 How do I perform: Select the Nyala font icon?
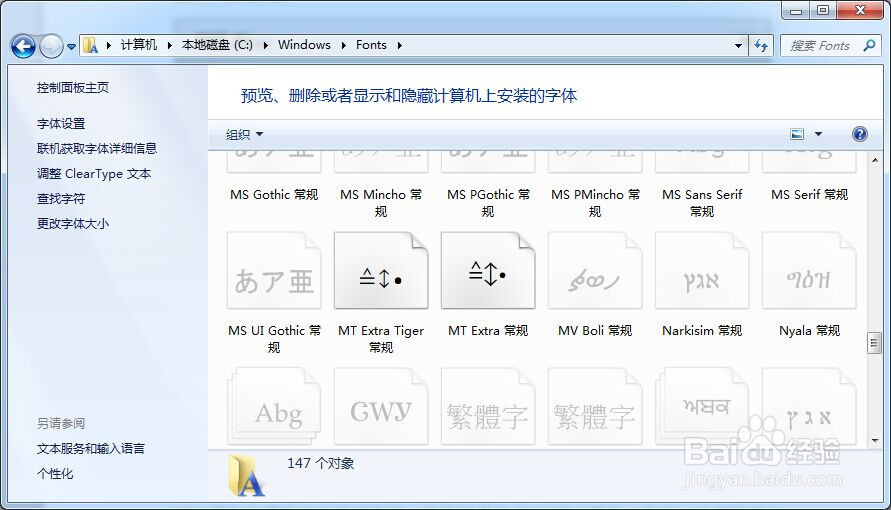pyautogui.click(x=809, y=270)
